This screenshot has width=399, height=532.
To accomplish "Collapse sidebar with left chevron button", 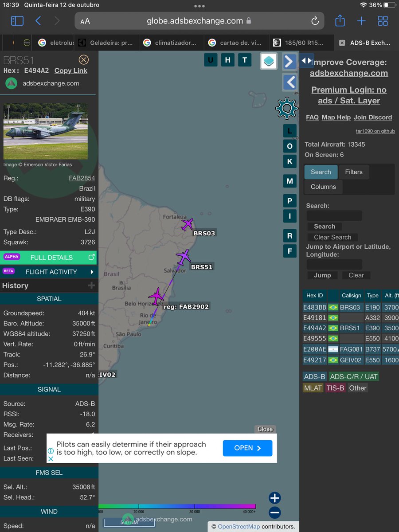I will (289, 82).
